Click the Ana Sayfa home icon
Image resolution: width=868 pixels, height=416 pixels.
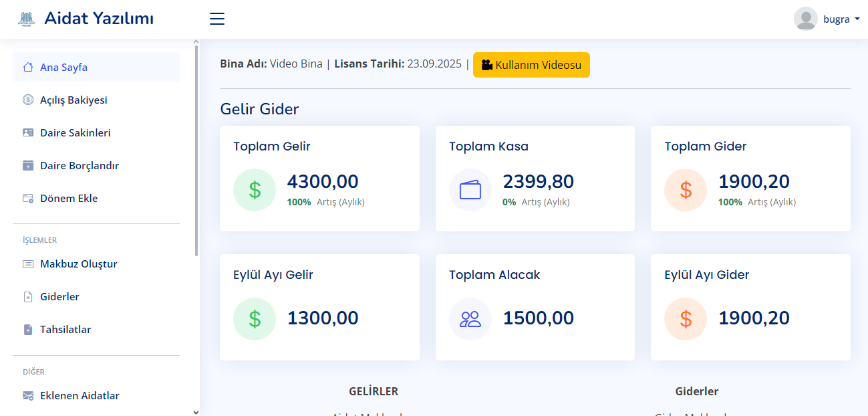[28, 68]
